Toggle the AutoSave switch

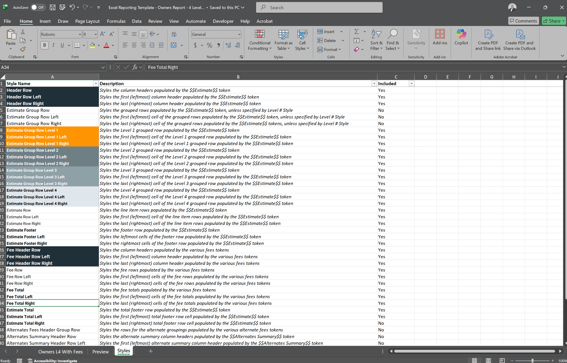(x=38, y=7)
